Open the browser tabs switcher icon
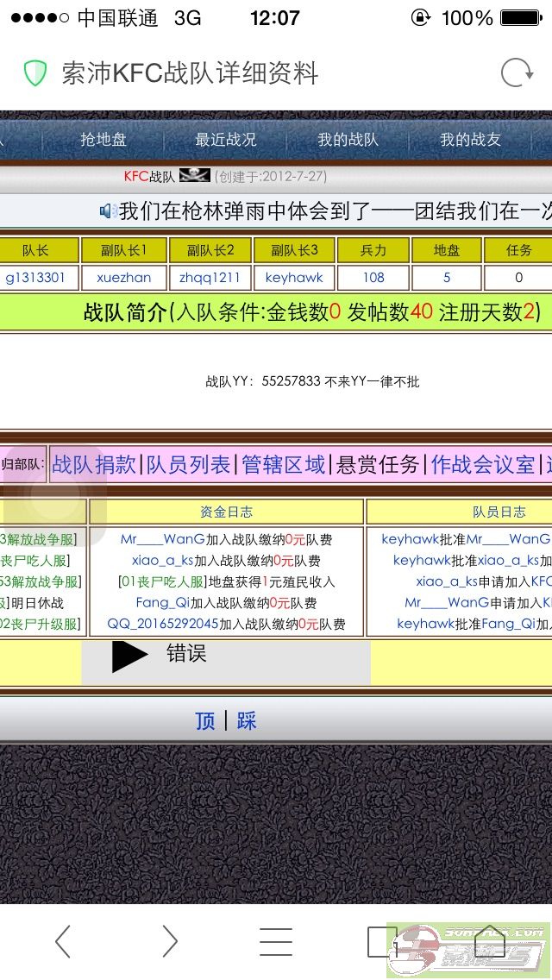The image size is (552, 980). 382,941
